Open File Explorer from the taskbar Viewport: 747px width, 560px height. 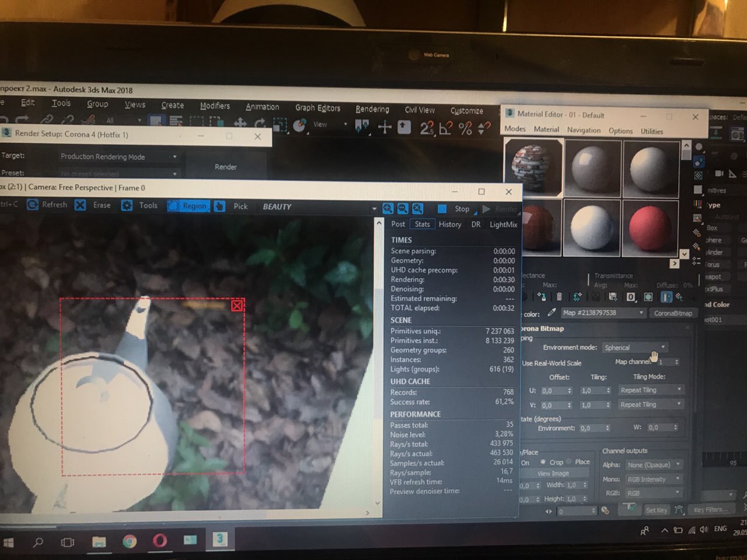(x=99, y=542)
